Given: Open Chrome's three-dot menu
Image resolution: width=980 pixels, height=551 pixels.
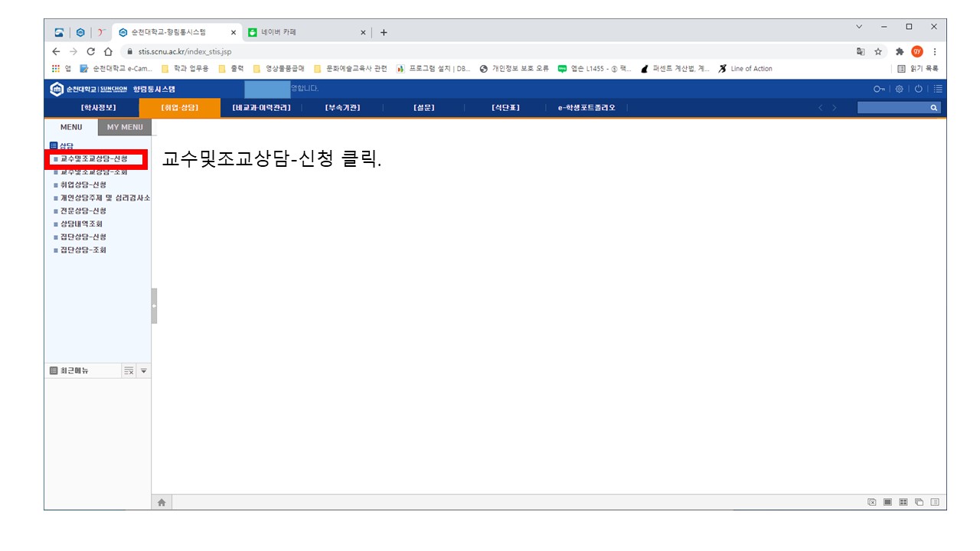Looking at the screenshot, I should click(x=935, y=51).
